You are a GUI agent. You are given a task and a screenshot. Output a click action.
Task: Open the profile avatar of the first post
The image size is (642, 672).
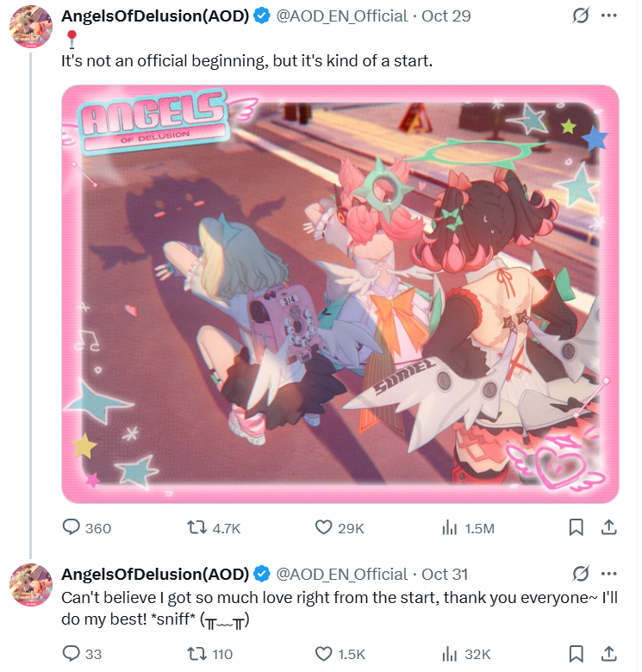click(31, 27)
